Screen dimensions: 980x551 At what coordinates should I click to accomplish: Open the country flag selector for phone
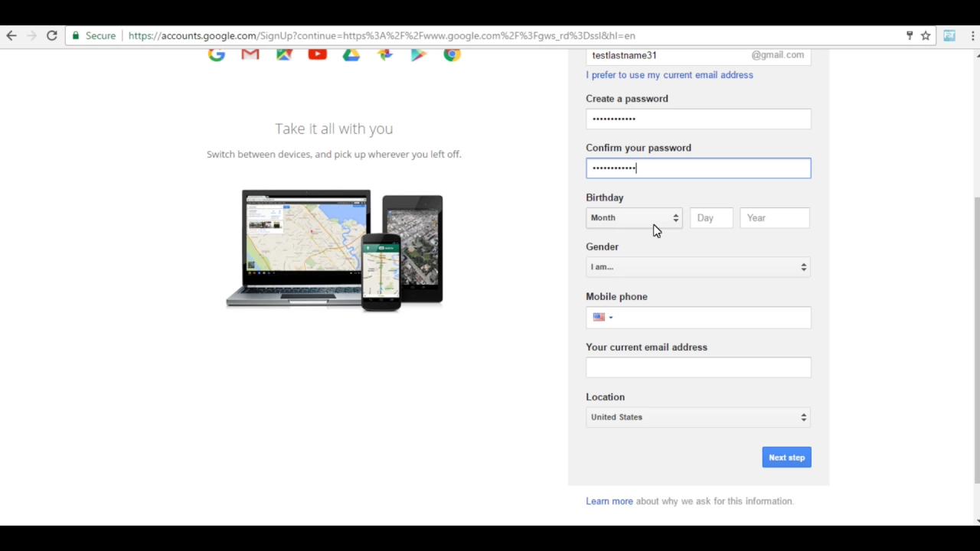tap(603, 317)
